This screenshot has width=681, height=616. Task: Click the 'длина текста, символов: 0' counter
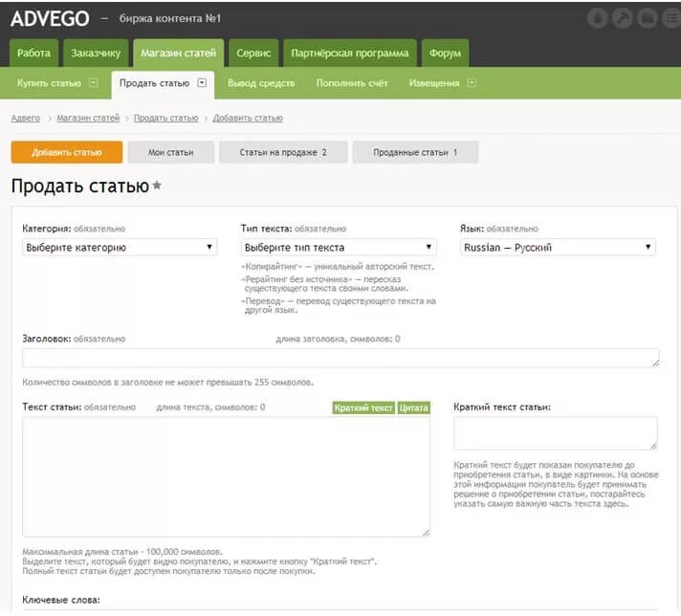point(210,407)
